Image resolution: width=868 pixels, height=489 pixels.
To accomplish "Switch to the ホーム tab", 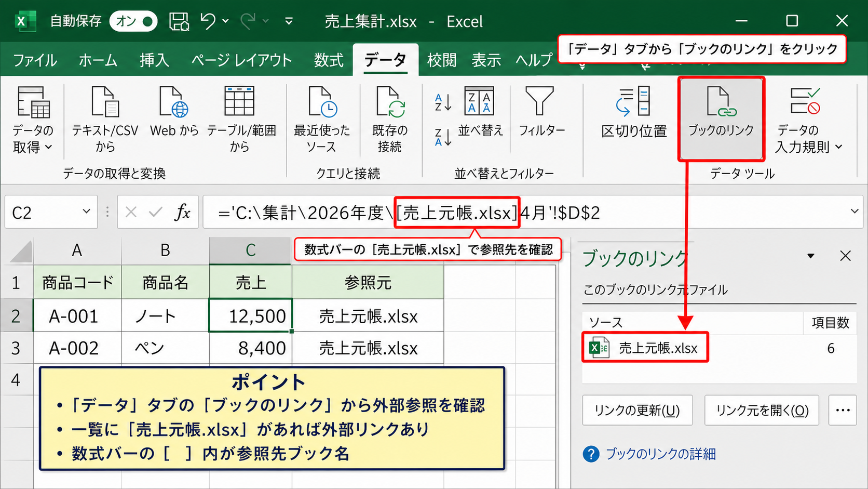I will [98, 60].
